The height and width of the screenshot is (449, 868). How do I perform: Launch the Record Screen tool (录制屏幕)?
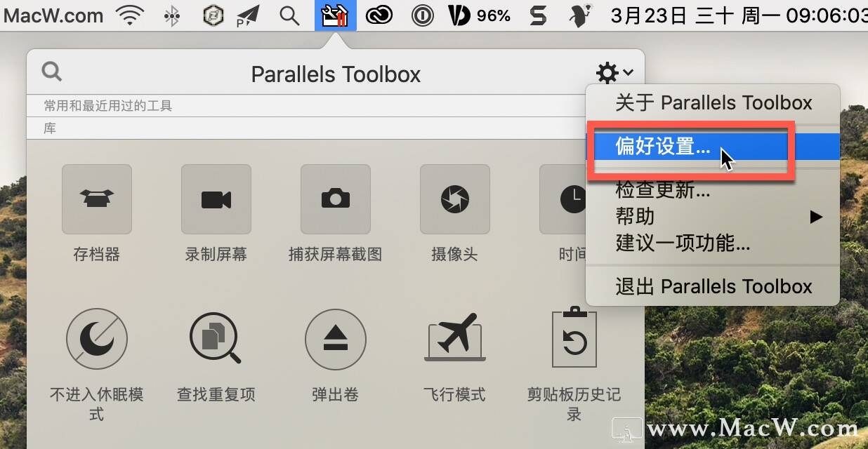(x=216, y=199)
